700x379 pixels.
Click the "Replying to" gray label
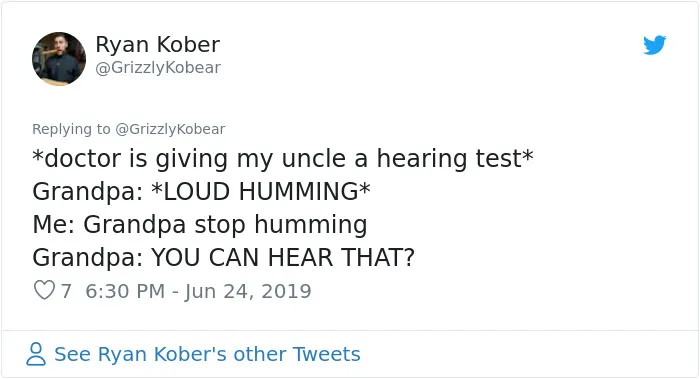[71, 129]
